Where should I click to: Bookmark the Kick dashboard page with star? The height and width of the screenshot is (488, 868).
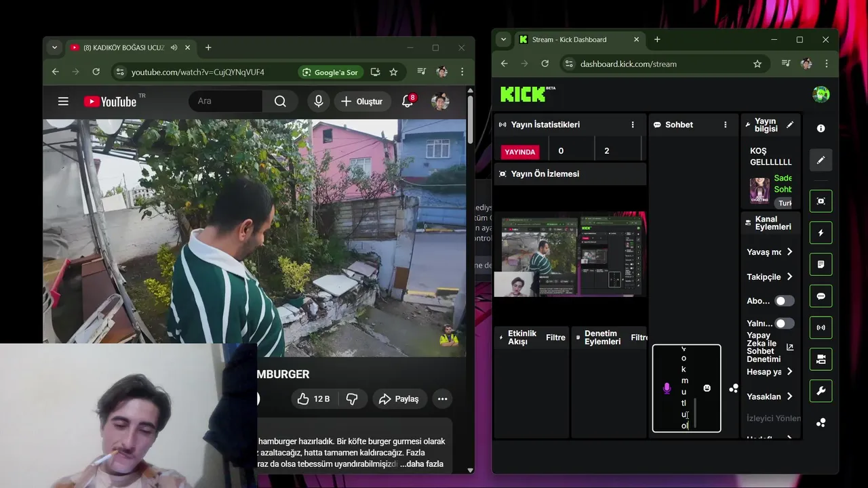click(x=757, y=64)
